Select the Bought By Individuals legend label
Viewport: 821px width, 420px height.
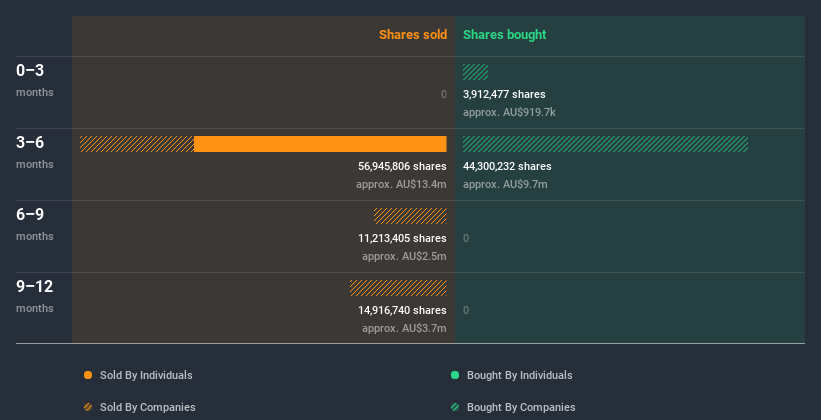[519, 375]
